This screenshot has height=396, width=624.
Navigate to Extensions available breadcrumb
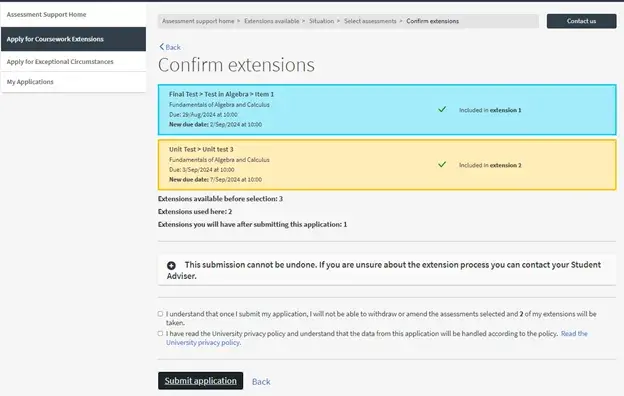click(271, 21)
